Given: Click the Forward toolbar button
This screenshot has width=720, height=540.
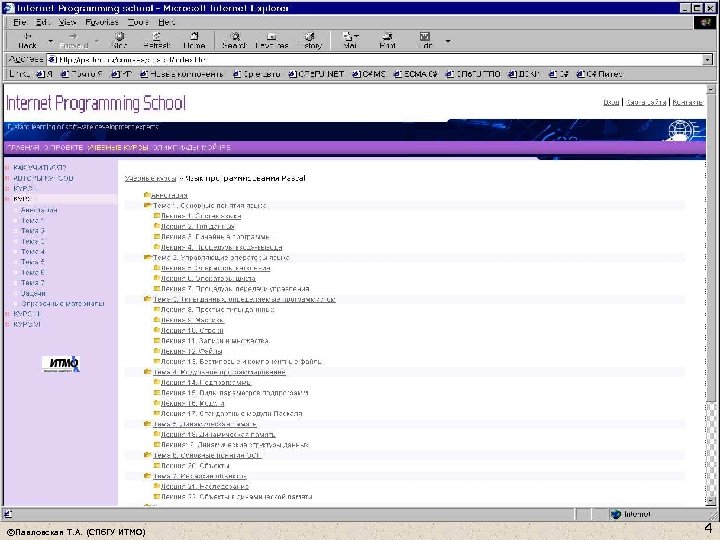Looking at the screenshot, I should (73, 40).
